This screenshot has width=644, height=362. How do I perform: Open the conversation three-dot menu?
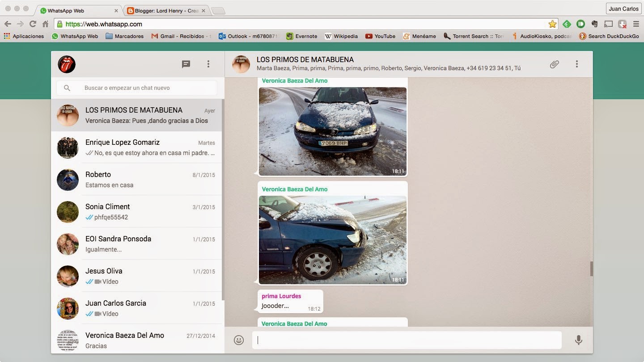(577, 64)
